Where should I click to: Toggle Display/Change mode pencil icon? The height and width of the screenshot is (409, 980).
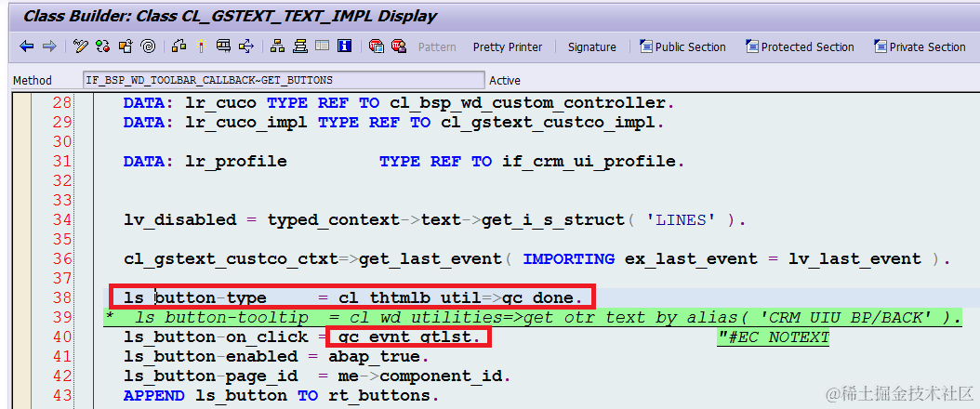81,46
